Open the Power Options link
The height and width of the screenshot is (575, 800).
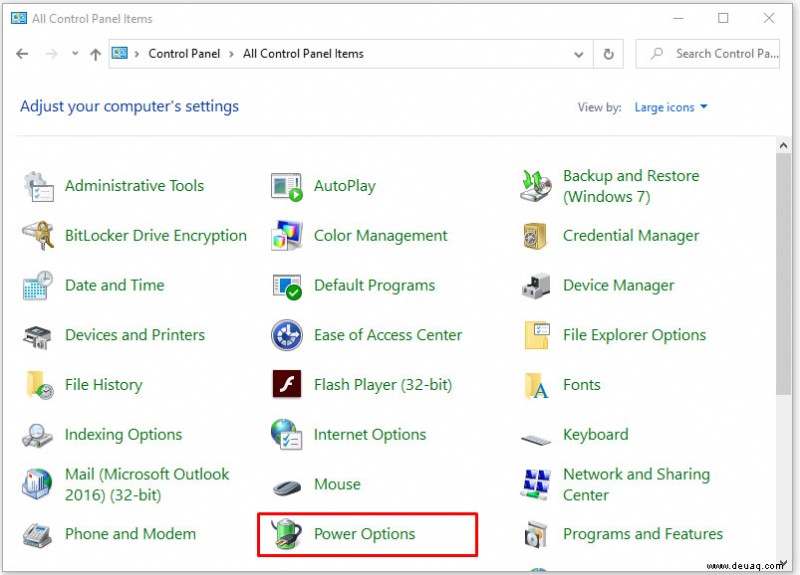(x=364, y=534)
